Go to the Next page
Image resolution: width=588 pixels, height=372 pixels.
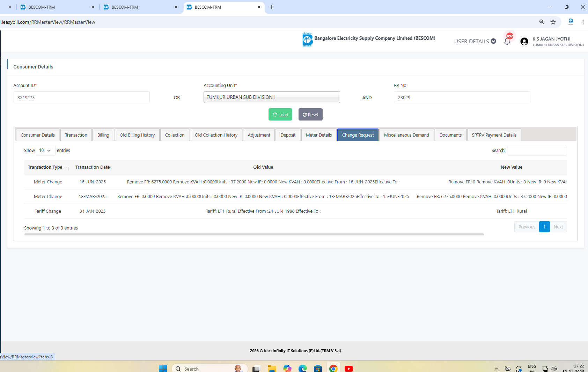click(558, 227)
